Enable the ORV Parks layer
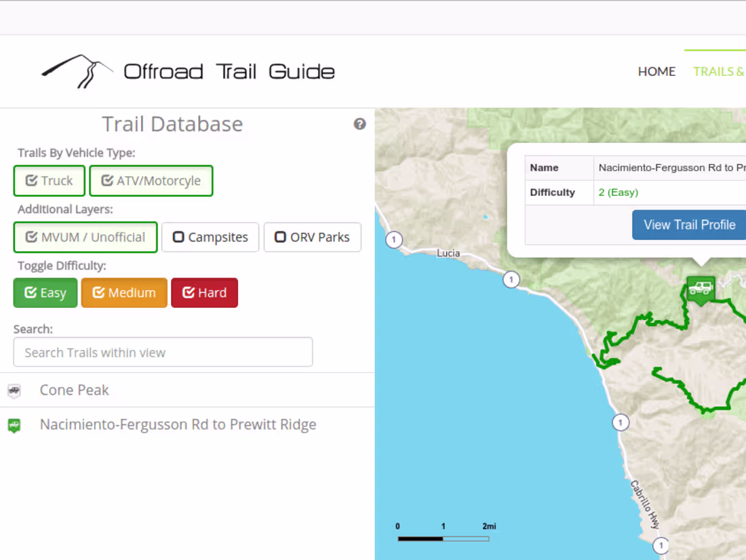The width and height of the screenshot is (746, 560). coord(312,237)
